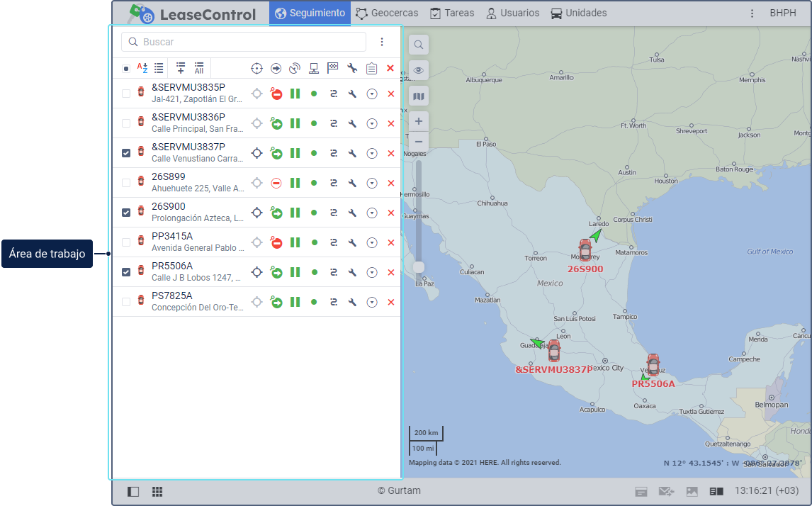Click map layers icon on map
The height and width of the screenshot is (506, 812).
point(419,96)
